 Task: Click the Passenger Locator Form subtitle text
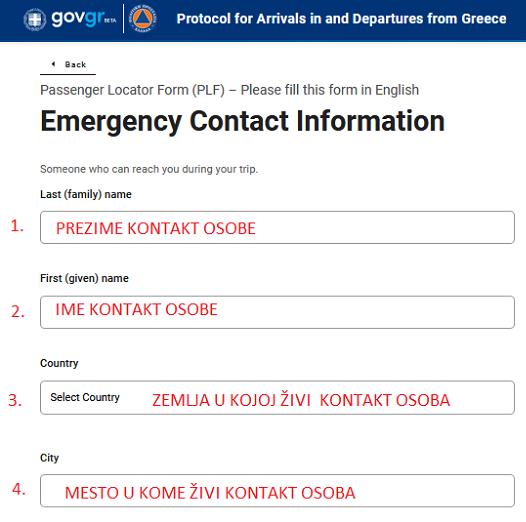(229, 90)
